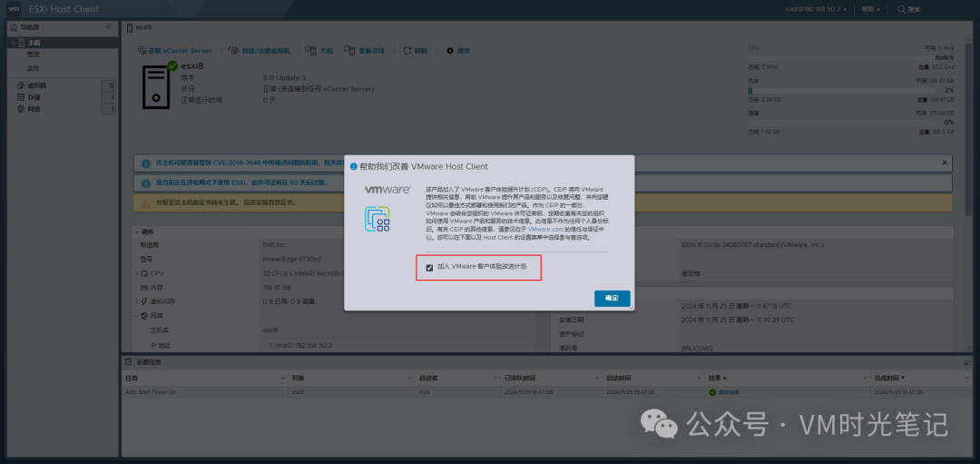Click the 创建/注册虚拟机 toolbar button
The image size is (980, 464).
click(259, 51)
